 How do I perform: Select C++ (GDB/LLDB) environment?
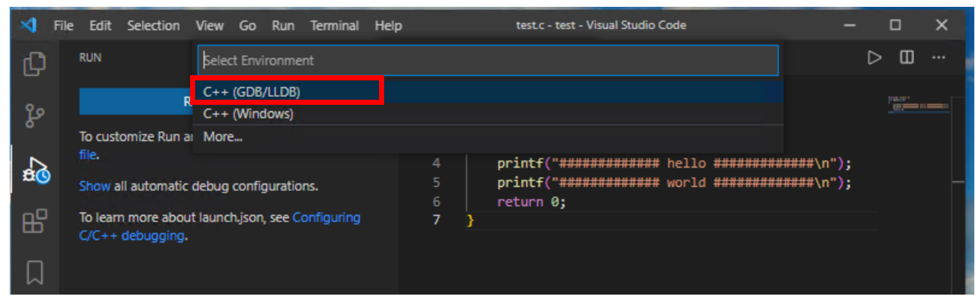[x=488, y=92]
